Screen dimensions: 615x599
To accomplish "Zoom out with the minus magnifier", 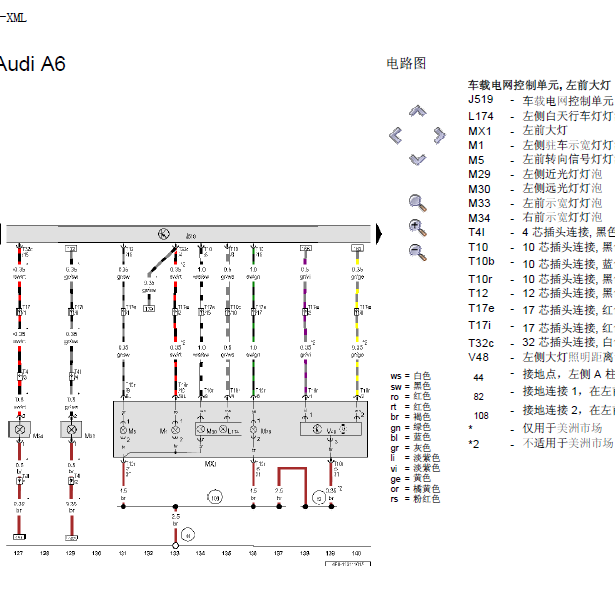I will [417, 252].
